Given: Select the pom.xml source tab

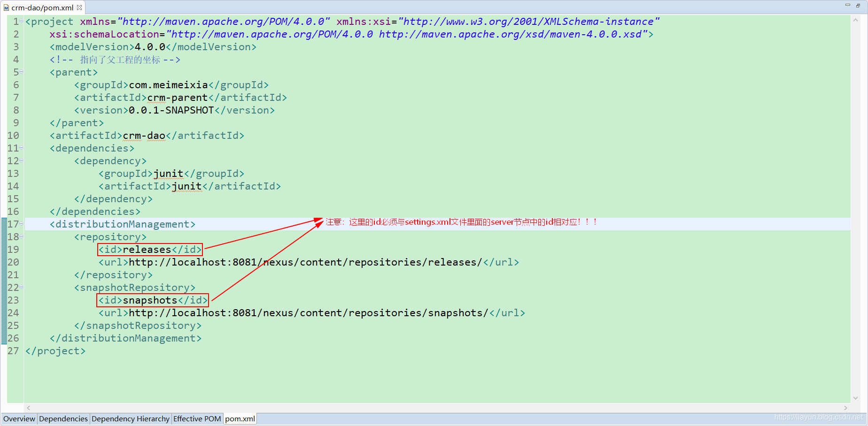Looking at the screenshot, I should pos(240,418).
